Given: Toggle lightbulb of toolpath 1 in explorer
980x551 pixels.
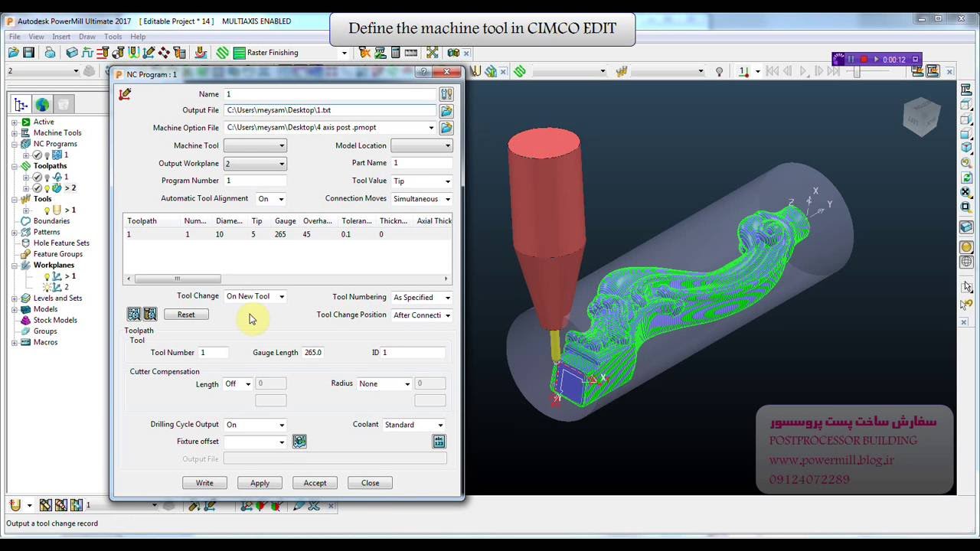Looking at the screenshot, I should [47, 177].
